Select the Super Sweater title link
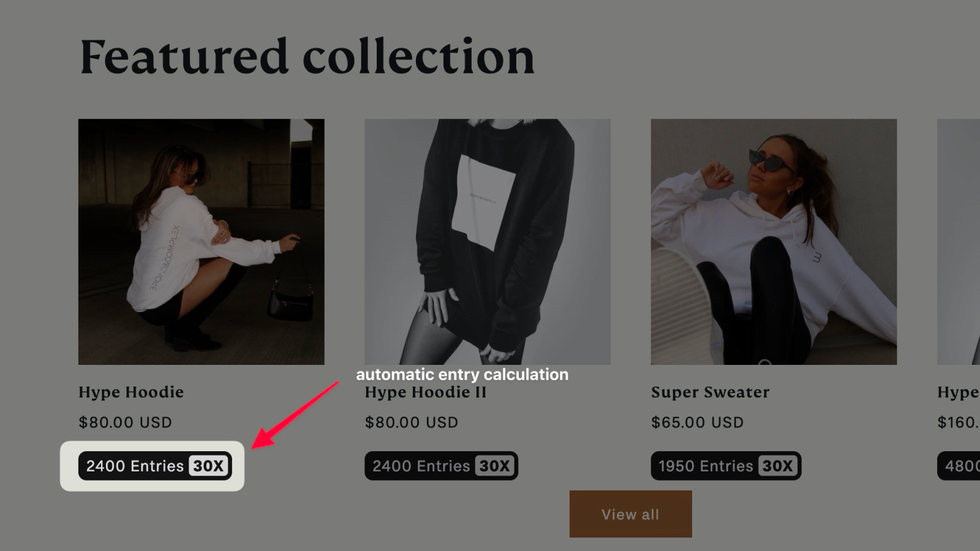This screenshot has width=980, height=551. click(x=710, y=392)
